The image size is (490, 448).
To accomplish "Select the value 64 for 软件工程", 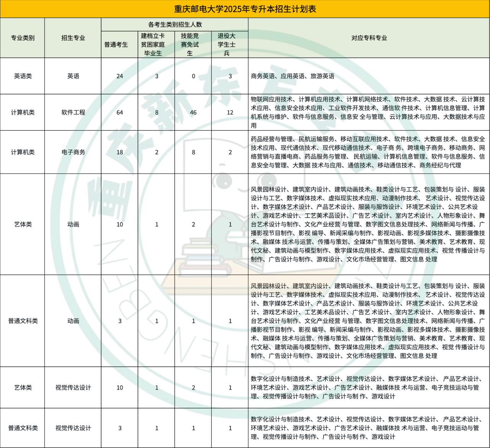I will [x=120, y=113].
